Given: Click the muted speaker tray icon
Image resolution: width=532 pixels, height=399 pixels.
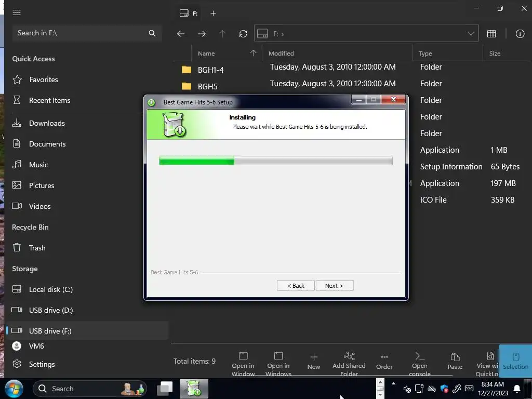Looking at the screenshot, I should 407,389.
